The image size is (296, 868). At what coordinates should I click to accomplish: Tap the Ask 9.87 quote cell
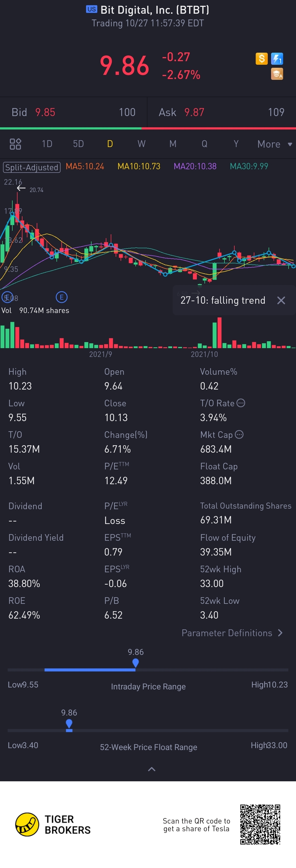point(221,112)
